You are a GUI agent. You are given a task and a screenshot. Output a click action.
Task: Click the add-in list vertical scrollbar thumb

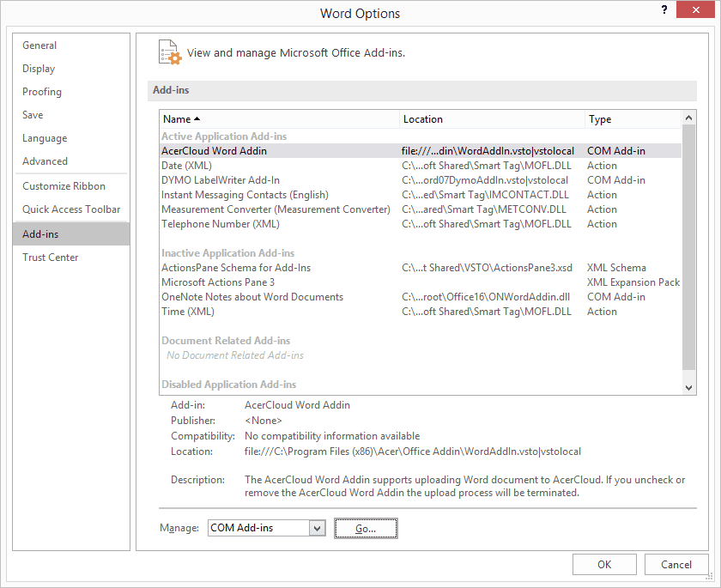[x=688, y=247]
